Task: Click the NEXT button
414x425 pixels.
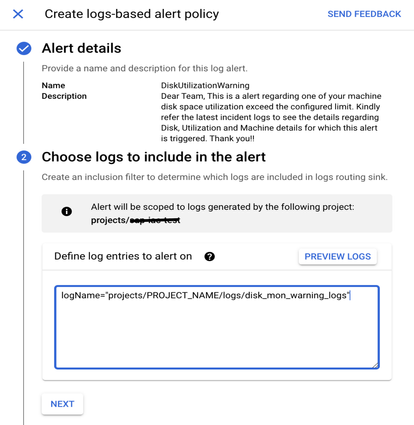Action: point(62,404)
